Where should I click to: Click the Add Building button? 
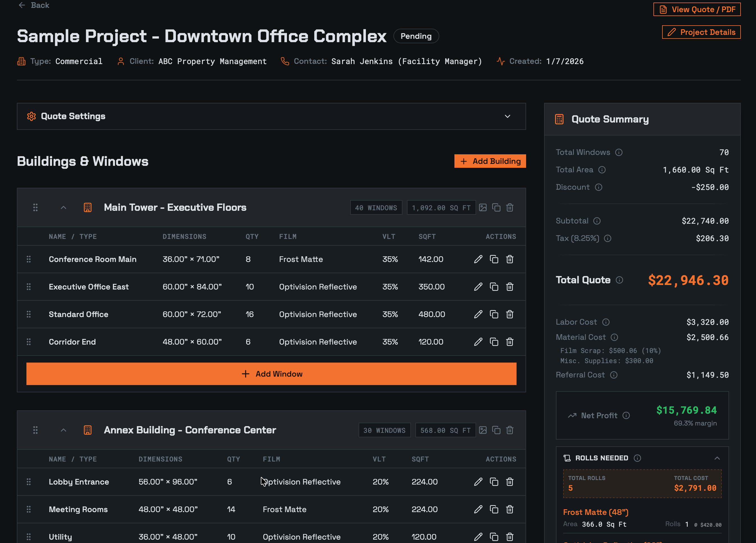point(490,161)
